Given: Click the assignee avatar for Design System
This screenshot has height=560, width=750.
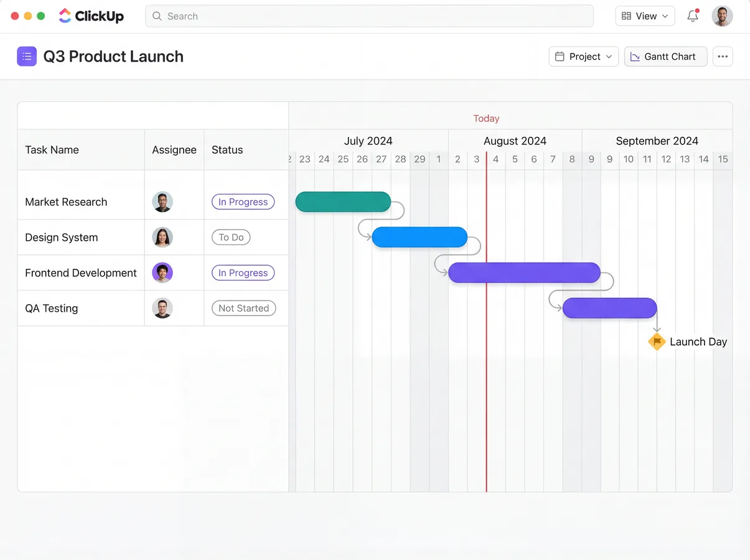Looking at the screenshot, I should click(x=162, y=237).
